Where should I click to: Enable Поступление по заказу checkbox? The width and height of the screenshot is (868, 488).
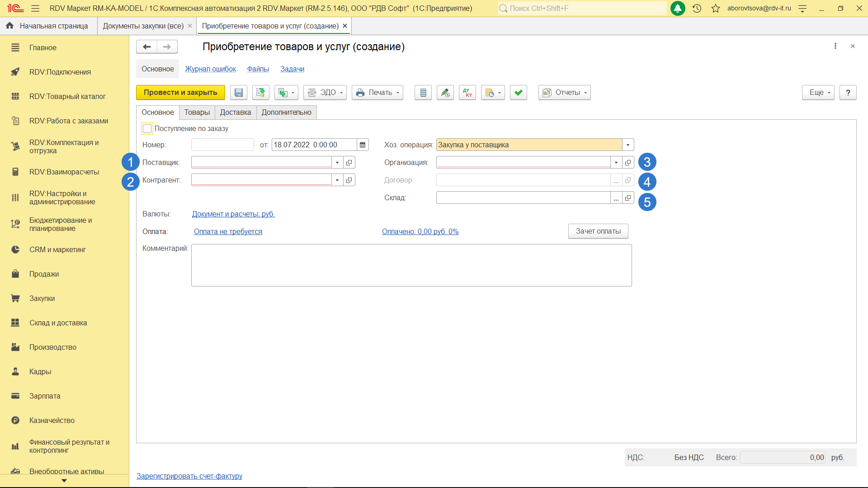[x=147, y=129]
